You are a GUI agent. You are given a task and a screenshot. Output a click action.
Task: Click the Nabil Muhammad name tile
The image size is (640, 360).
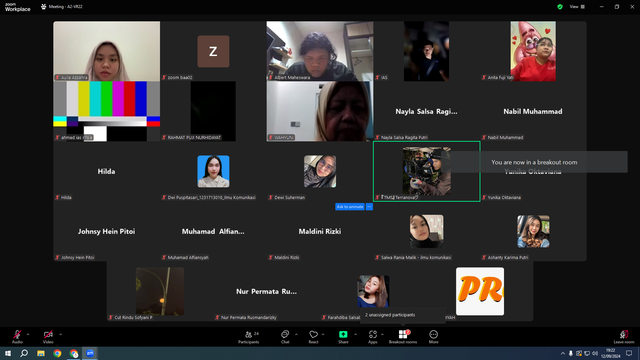click(533, 111)
